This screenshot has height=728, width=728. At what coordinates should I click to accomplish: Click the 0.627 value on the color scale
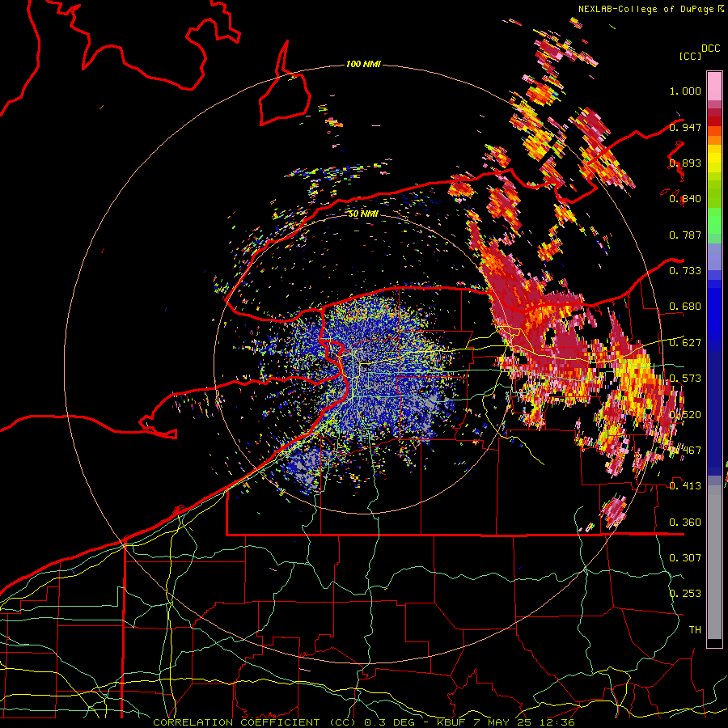[685, 343]
